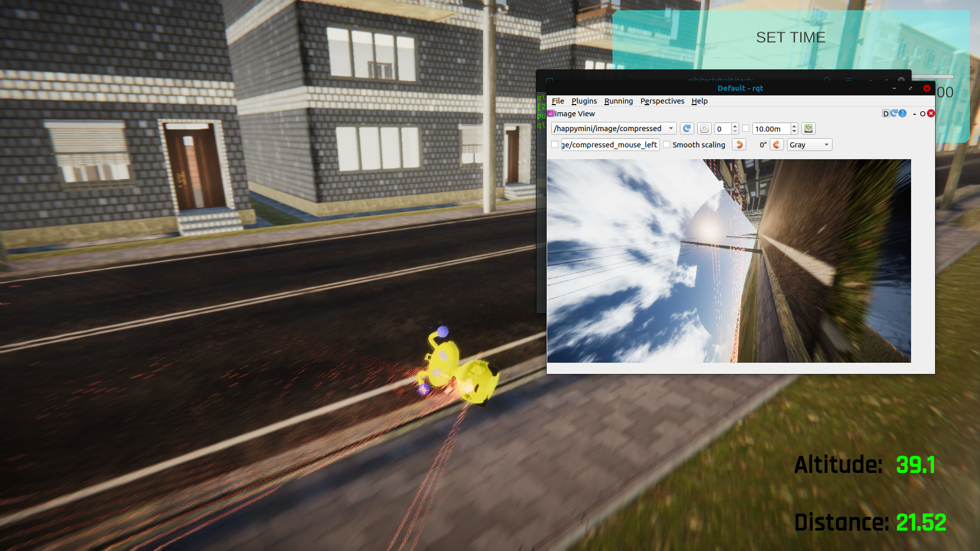Click the blue help question-mark icon

pyautogui.click(x=902, y=113)
